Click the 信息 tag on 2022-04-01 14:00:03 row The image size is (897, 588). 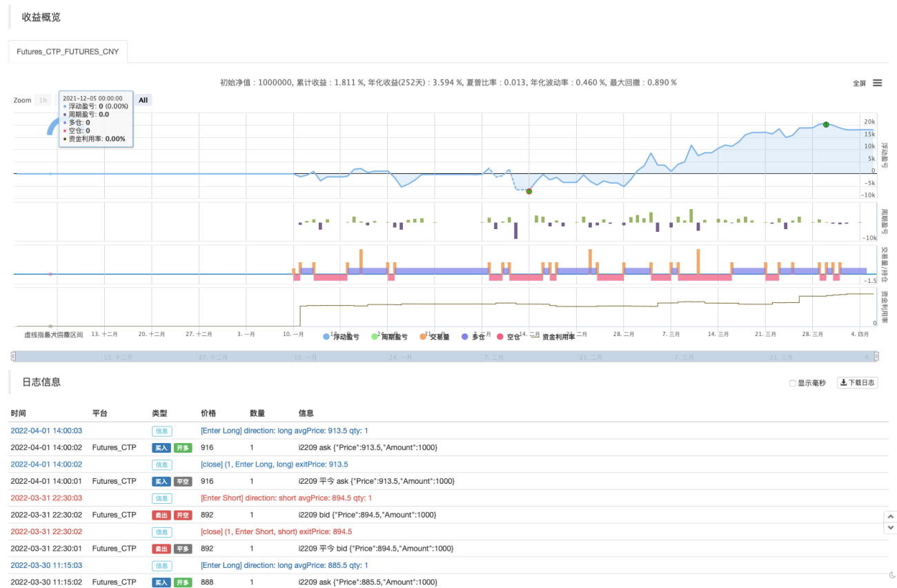(x=162, y=431)
